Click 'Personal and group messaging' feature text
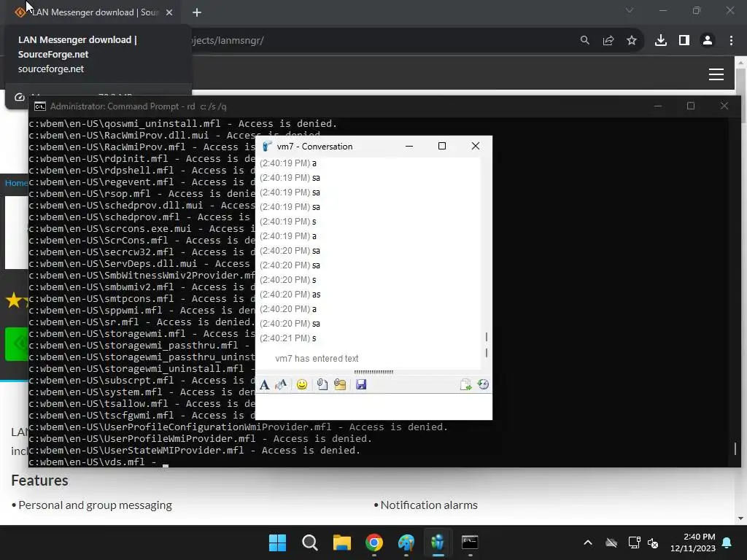Image resolution: width=747 pixels, height=560 pixels. tap(95, 505)
